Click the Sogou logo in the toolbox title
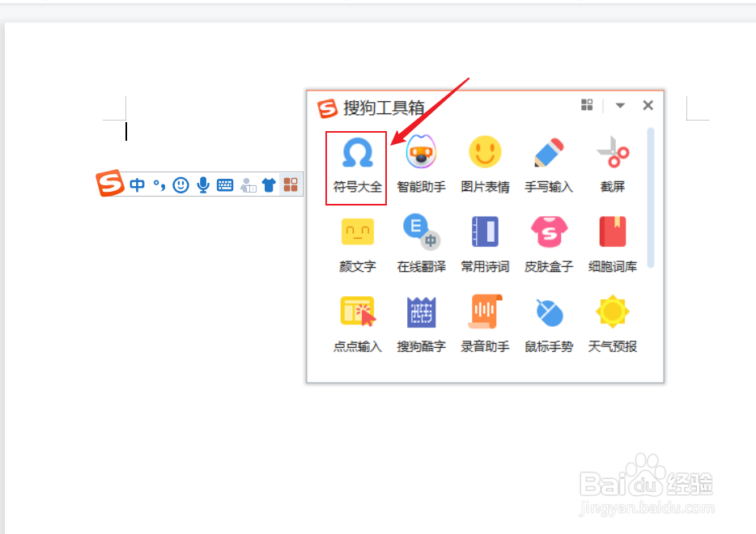The width and height of the screenshot is (756, 534). (327, 108)
